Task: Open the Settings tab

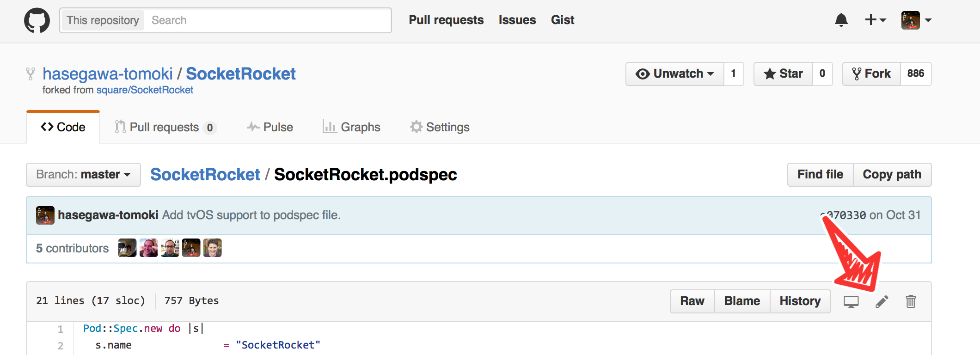Action: coord(440,127)
